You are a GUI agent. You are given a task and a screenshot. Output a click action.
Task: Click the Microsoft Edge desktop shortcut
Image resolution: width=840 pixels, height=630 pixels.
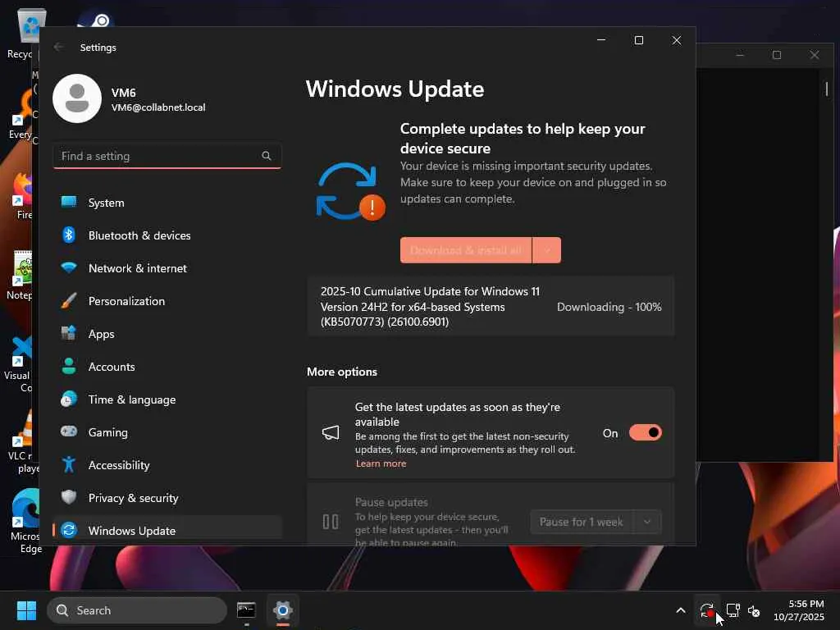pos(24,521)
